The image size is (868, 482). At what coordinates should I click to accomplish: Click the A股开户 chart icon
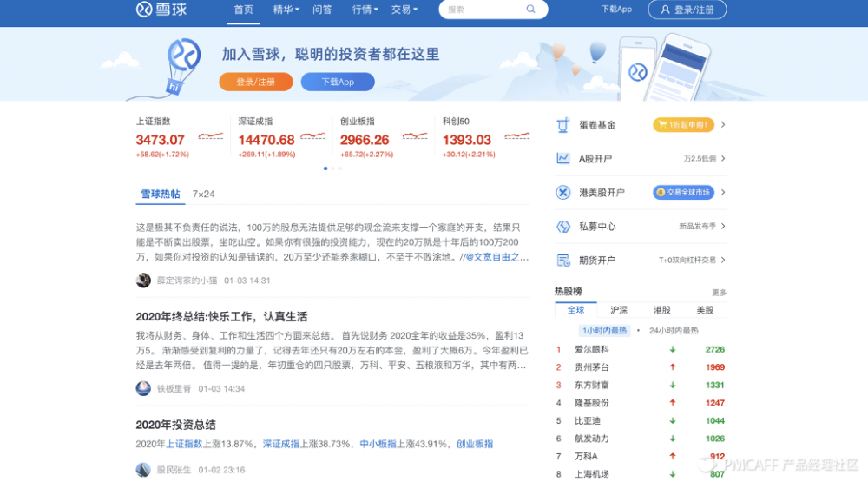coord(563,158)
